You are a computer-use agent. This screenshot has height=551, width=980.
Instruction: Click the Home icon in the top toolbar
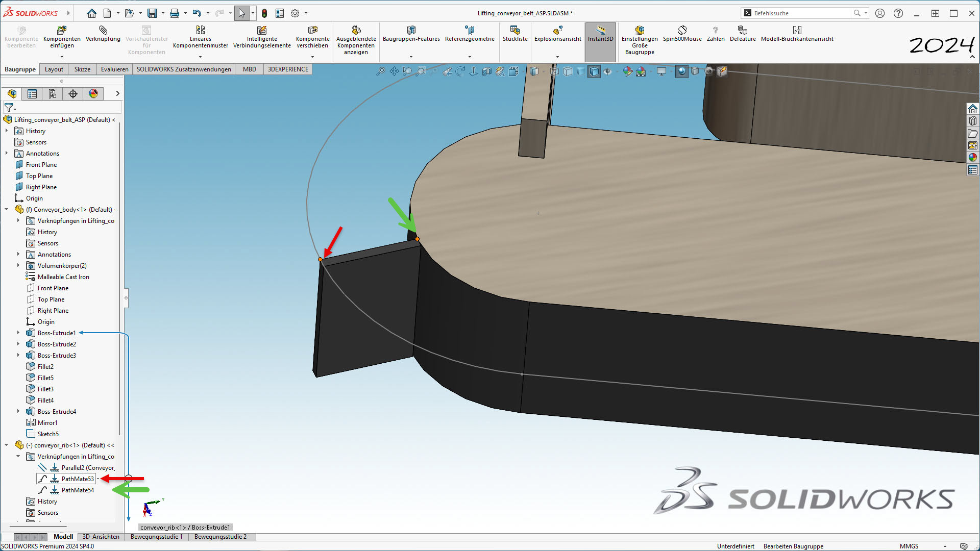point(92,13)
